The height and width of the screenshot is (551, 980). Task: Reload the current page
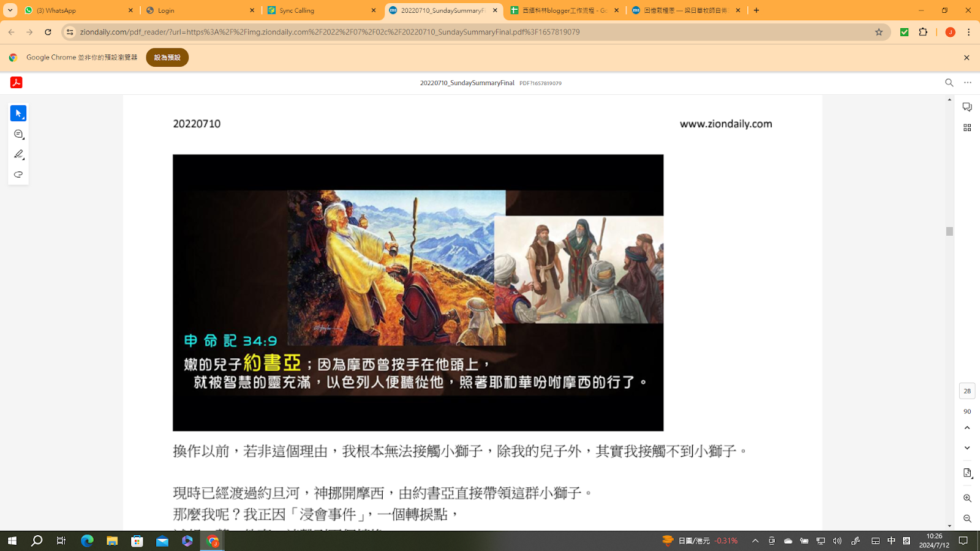click(48, 32)
